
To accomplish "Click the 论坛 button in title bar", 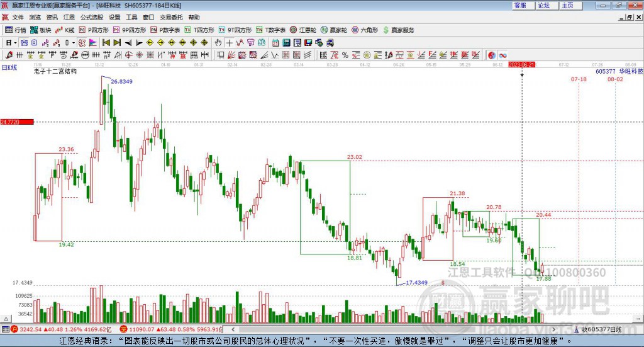I will (547, 5).
